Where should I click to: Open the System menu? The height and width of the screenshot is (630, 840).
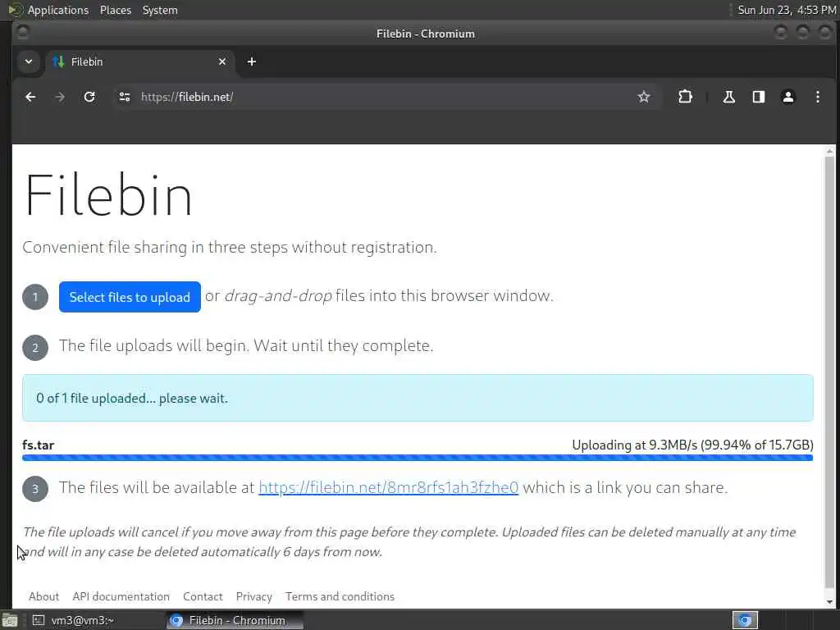(160, 10)
